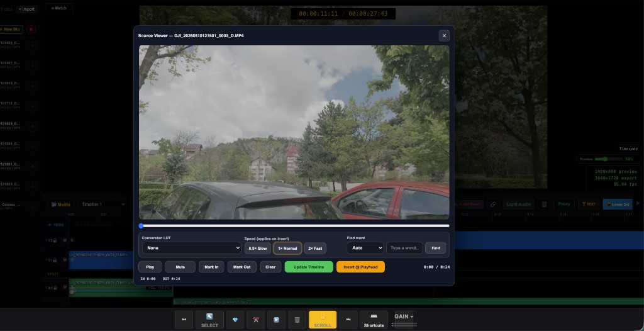Add clip ending 191619_0 to timeline

32,86
